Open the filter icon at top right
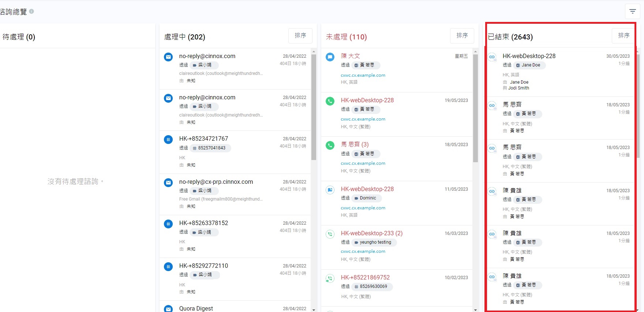 (x=632, y=11)
